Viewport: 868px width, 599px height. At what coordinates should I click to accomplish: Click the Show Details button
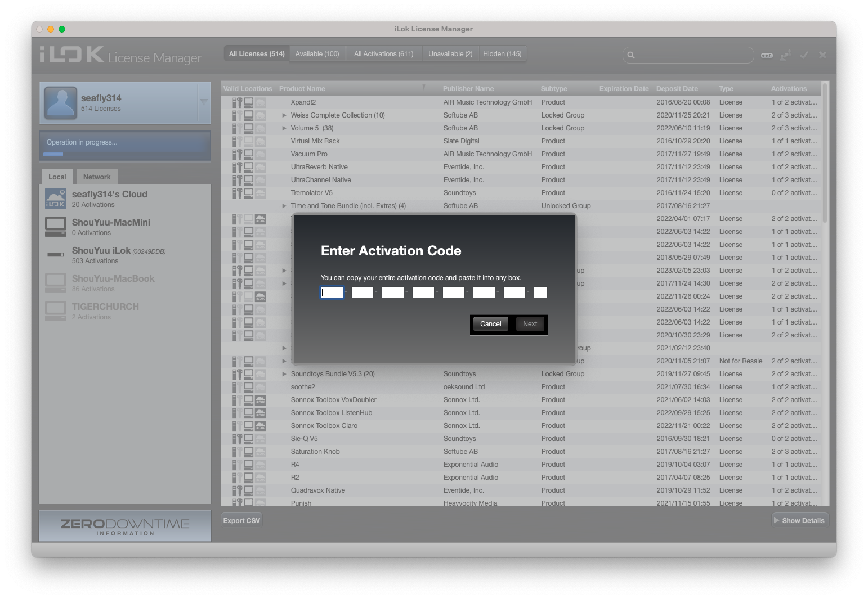click(799, 521)
